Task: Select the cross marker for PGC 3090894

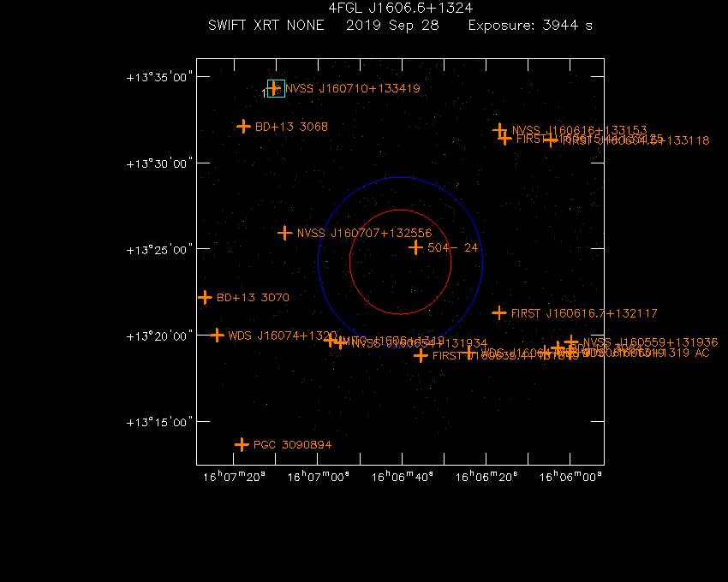Action: click(242, 444)
